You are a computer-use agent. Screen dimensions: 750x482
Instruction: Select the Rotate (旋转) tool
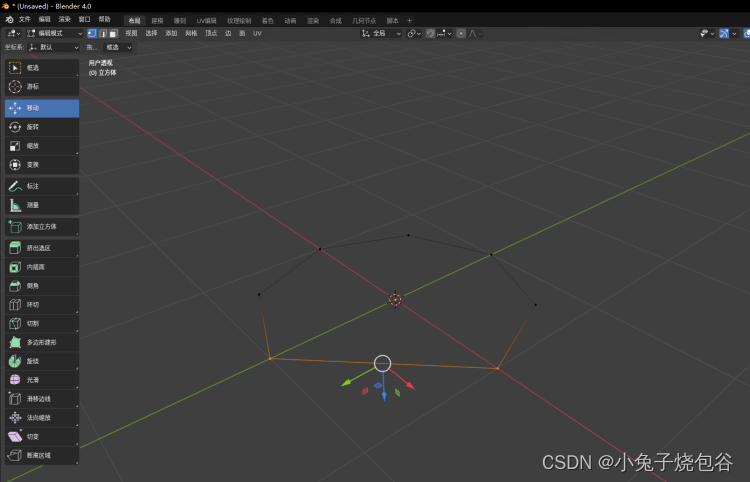[42, 127]
